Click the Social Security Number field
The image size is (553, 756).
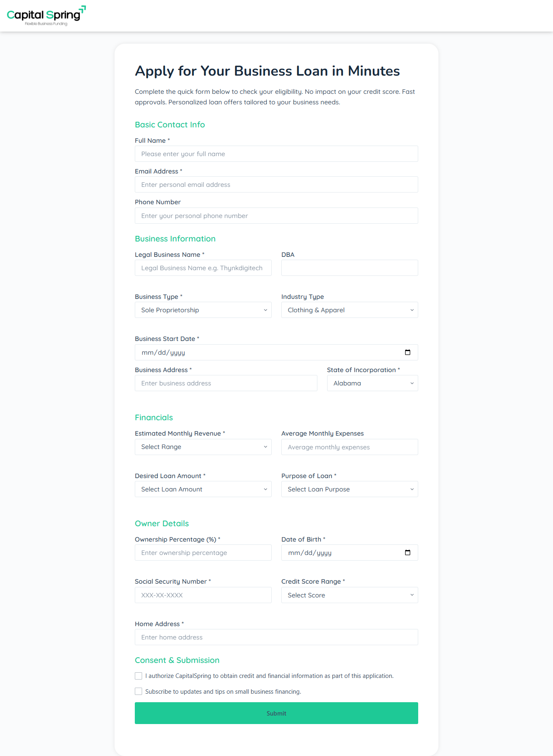pyautogui.click(x=203, y=595)
